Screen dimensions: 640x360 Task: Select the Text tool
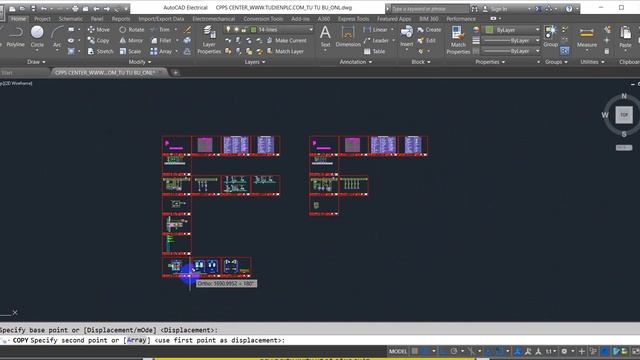tap(325, 36)
